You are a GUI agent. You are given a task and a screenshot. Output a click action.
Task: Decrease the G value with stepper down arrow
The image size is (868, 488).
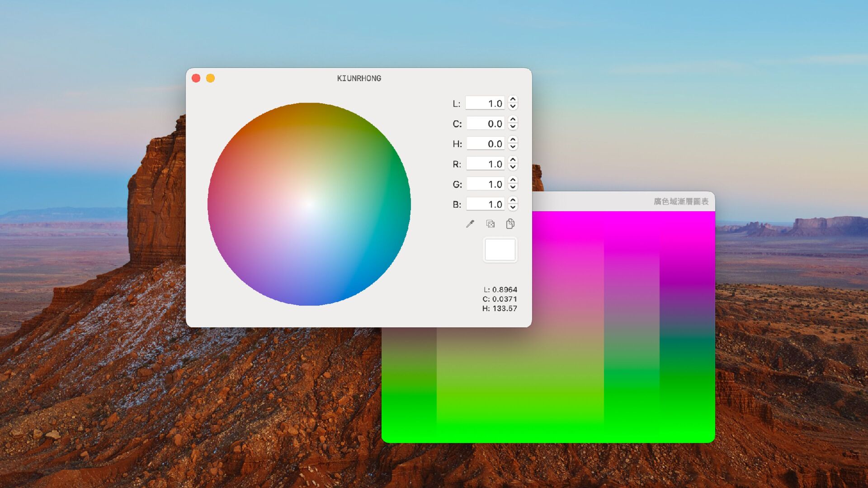coord(513,188)
